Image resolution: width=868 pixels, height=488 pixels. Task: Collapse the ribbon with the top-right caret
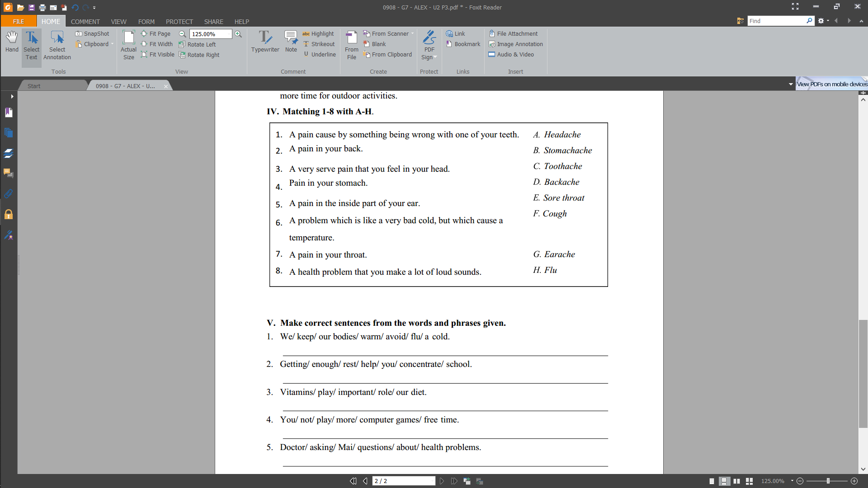[x=861, y=21]
